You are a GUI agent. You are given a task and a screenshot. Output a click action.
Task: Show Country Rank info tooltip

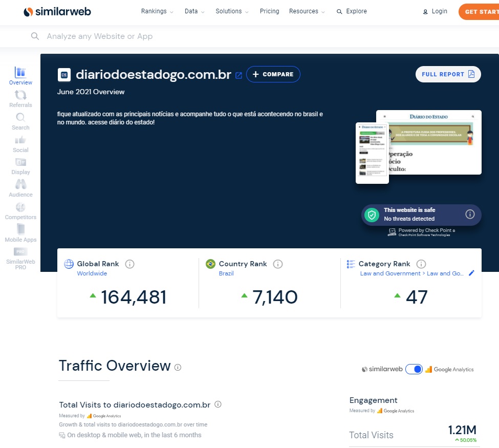pos(278,264)
